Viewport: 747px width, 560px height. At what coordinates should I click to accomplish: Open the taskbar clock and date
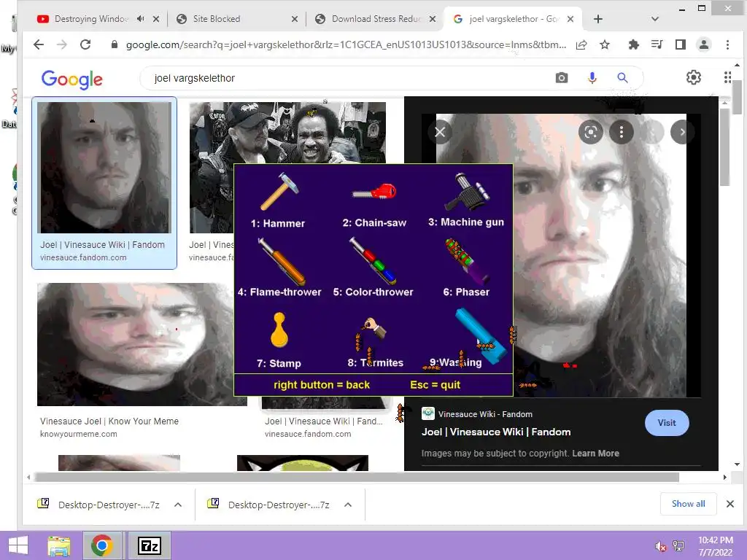pyautogui.click(x=716, y=546)
